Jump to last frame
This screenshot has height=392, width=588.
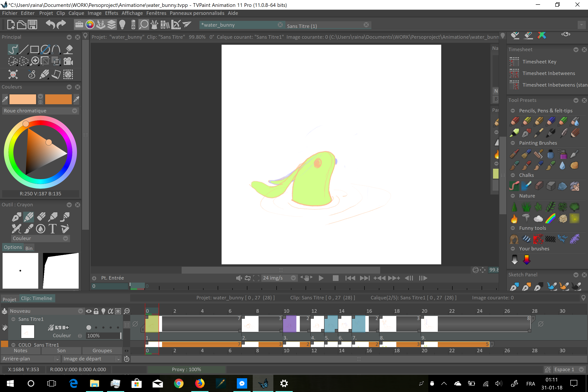pos(365,278)
